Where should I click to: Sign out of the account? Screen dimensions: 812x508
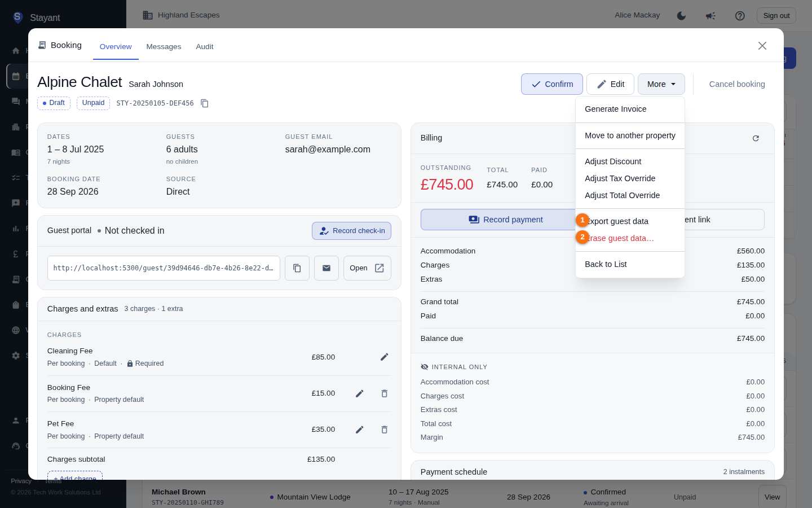[x=776, y=16]
